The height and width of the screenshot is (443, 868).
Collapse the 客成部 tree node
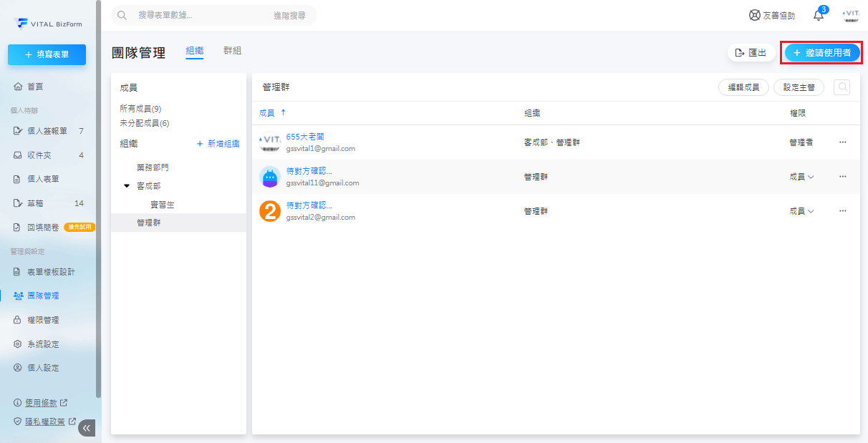127,186
